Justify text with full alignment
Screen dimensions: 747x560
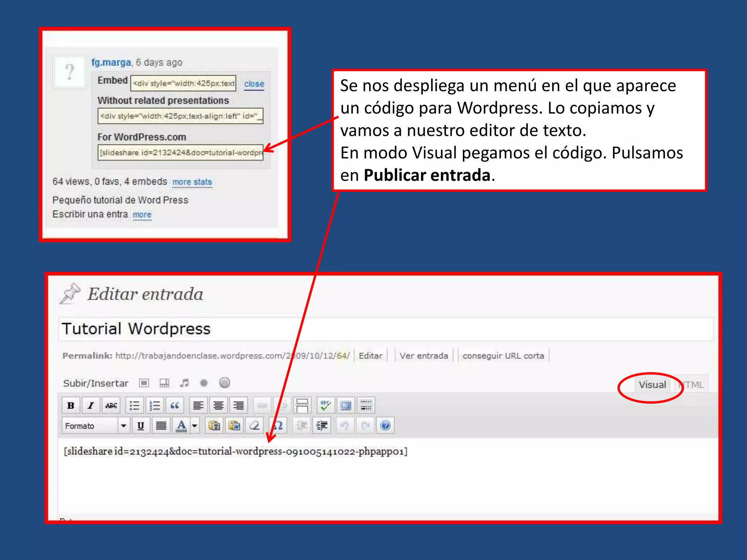(161, 425)
